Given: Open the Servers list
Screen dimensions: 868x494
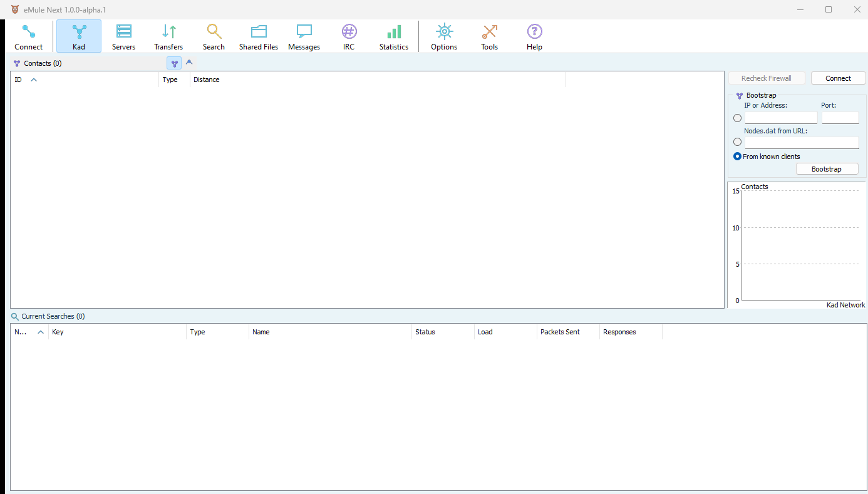Looking at the screenshot, I should (124, 36).
